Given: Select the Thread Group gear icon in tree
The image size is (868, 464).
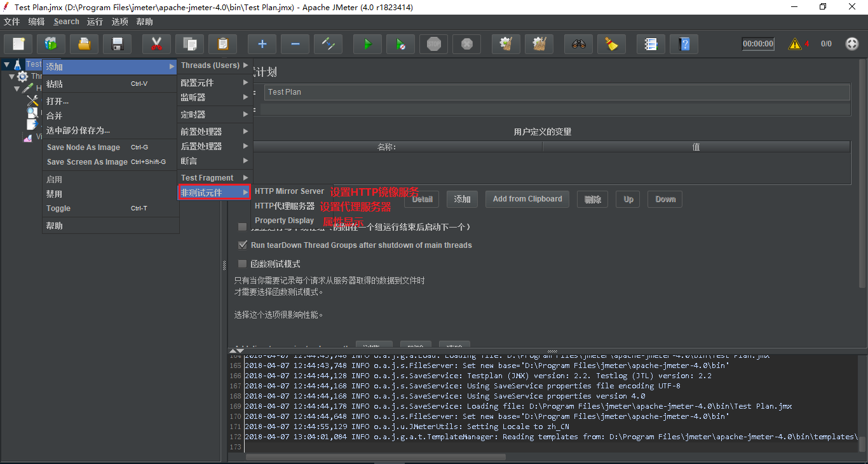Looking at the screenshot, I should [x=23, y=76].
